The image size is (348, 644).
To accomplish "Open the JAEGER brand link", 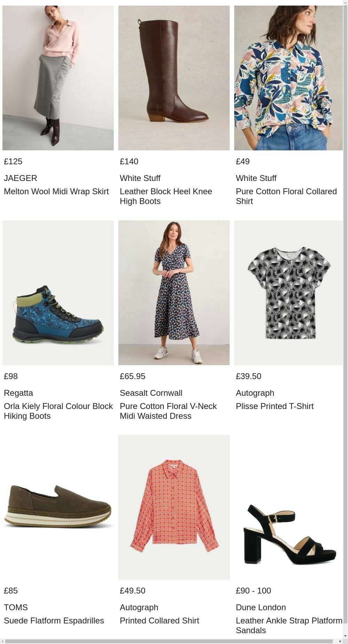I will click(21, 178).
